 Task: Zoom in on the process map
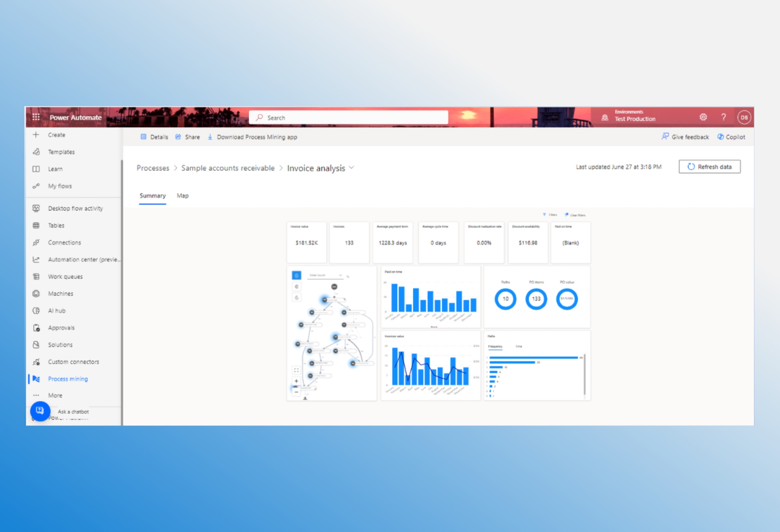(x=296, y=381)
